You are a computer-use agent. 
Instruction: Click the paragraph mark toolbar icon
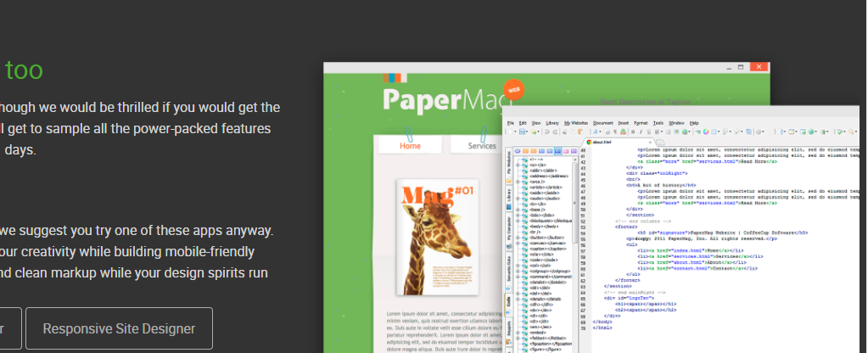[x=615, y=132]
